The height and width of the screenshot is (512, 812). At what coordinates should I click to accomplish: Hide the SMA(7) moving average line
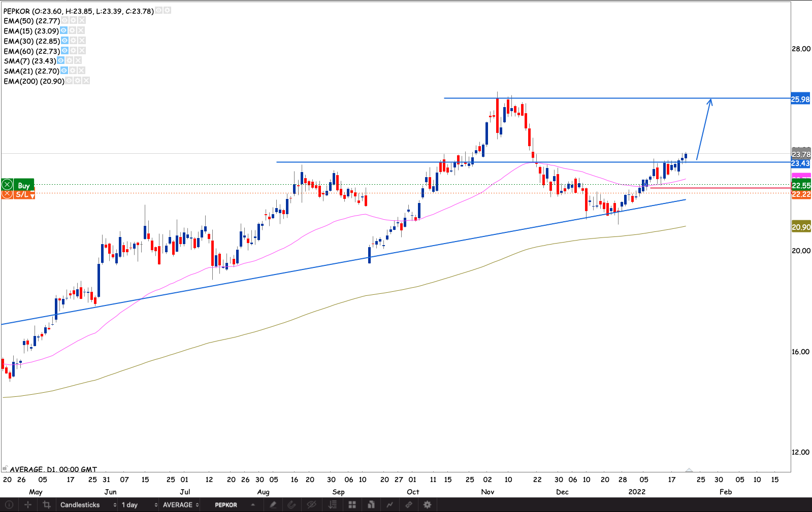[x=60, y=60]
